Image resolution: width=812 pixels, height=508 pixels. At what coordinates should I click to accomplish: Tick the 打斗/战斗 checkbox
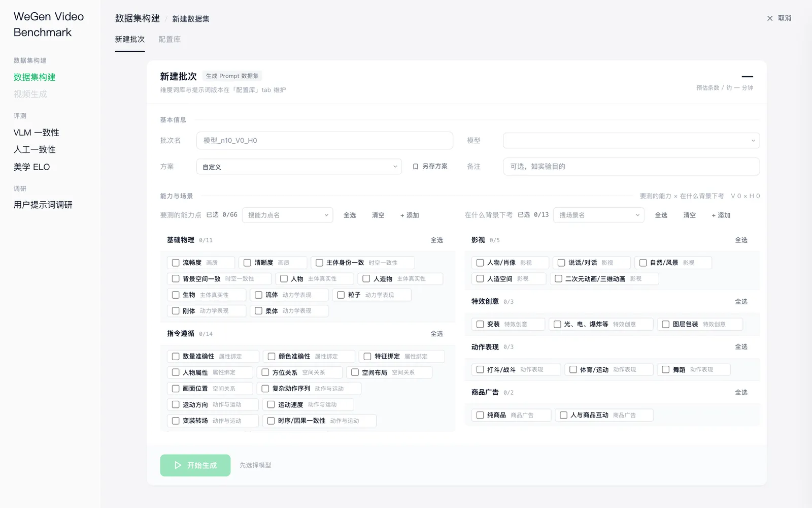[480, 370]
